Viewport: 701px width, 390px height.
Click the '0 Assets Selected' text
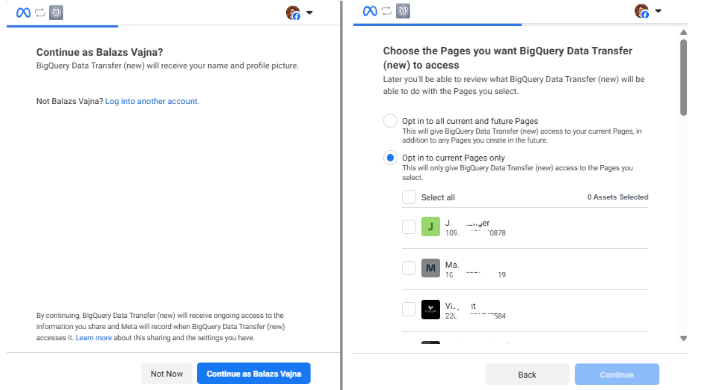(x=617, y=197)
